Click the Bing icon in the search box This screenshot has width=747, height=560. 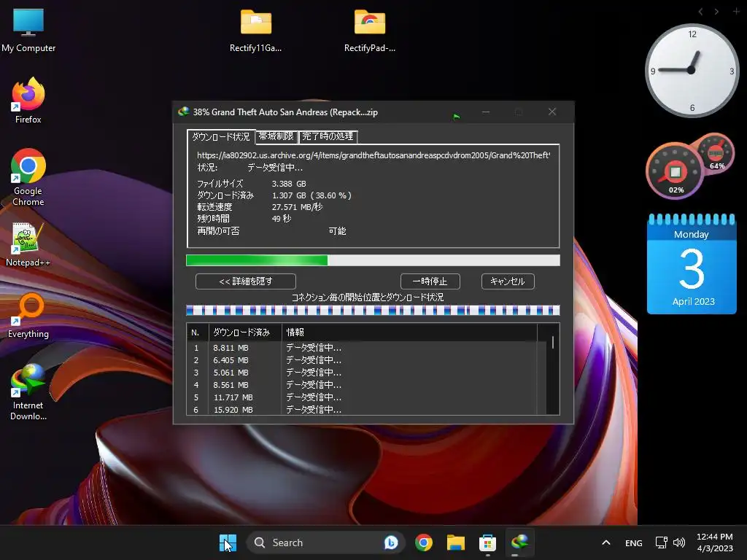(391, 542)
